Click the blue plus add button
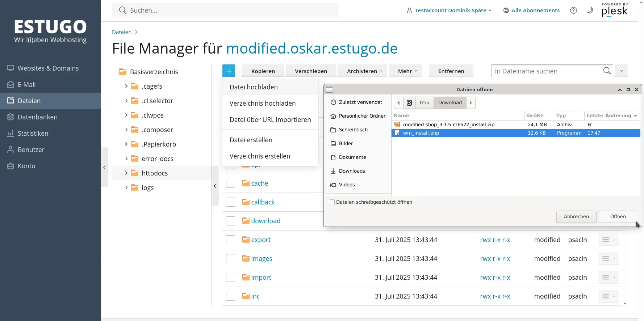 pyautogui.click(x=229, y=71)
